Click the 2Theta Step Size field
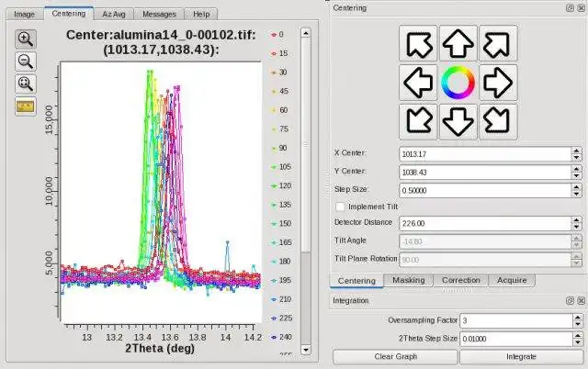588x369 pixels. pos(516,339)
